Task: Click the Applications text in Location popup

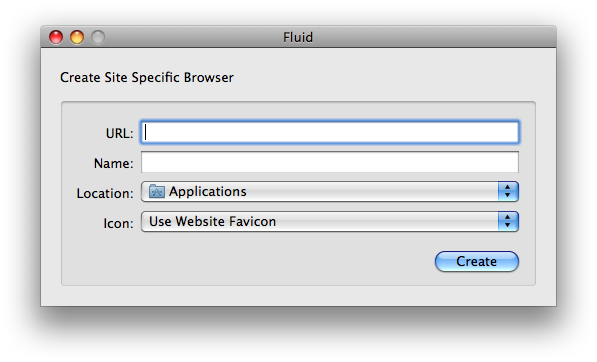Action: click(208, 191)
